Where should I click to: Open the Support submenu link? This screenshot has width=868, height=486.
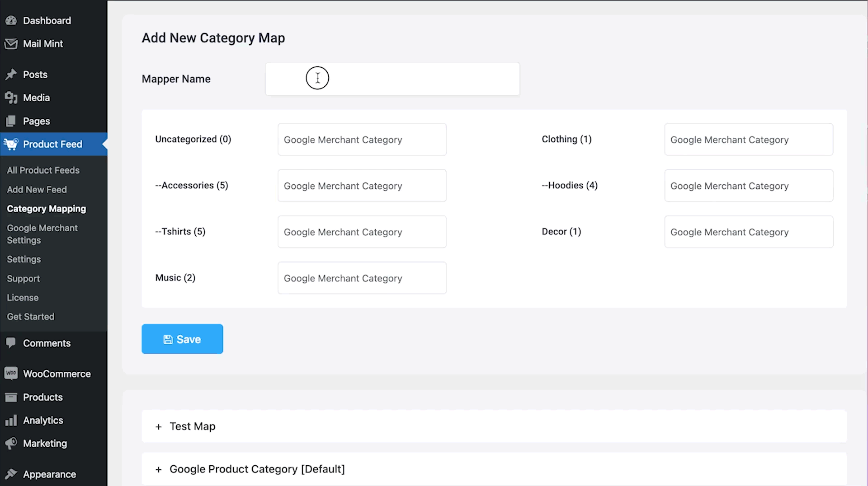tap(23, 279)
